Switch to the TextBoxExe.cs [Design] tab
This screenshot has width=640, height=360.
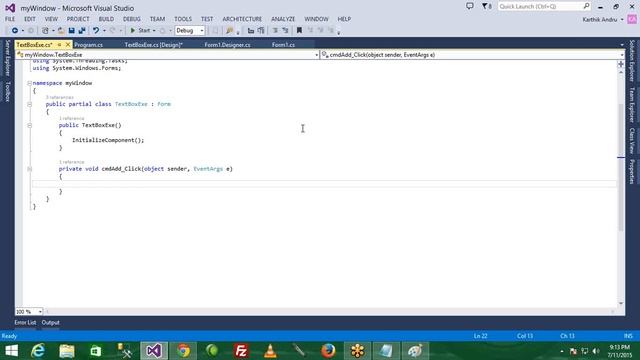point(153,45)
